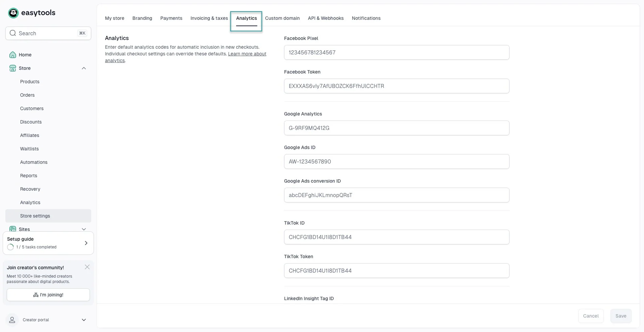The image size is (644, 332).
Task: Expand the Sites section chevron
Action: (84, 229)
